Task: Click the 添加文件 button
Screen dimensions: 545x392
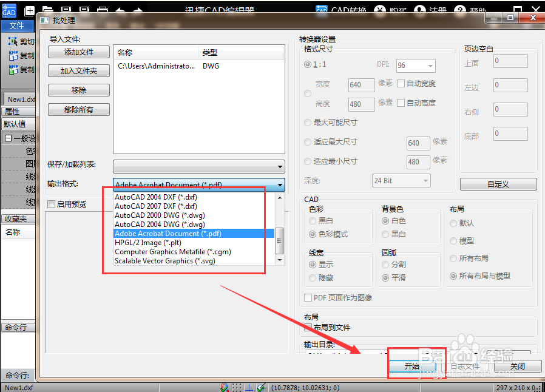Action: pos(79,52)
